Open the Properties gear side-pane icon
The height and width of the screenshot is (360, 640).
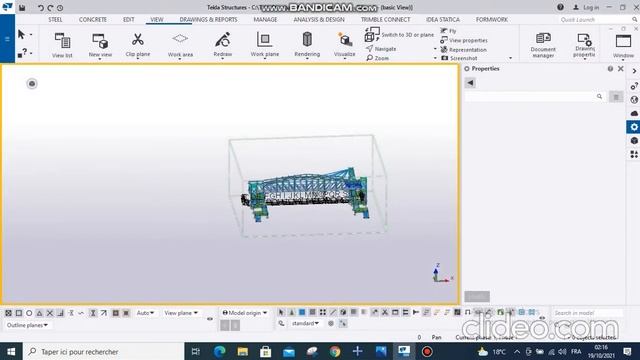pyautogui.click(x=633, y=127)
